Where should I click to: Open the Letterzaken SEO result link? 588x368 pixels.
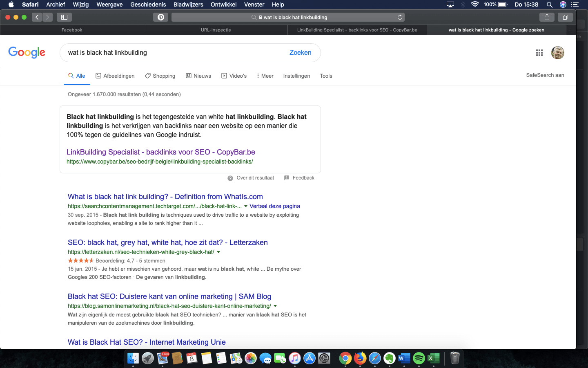coord(168,242)
